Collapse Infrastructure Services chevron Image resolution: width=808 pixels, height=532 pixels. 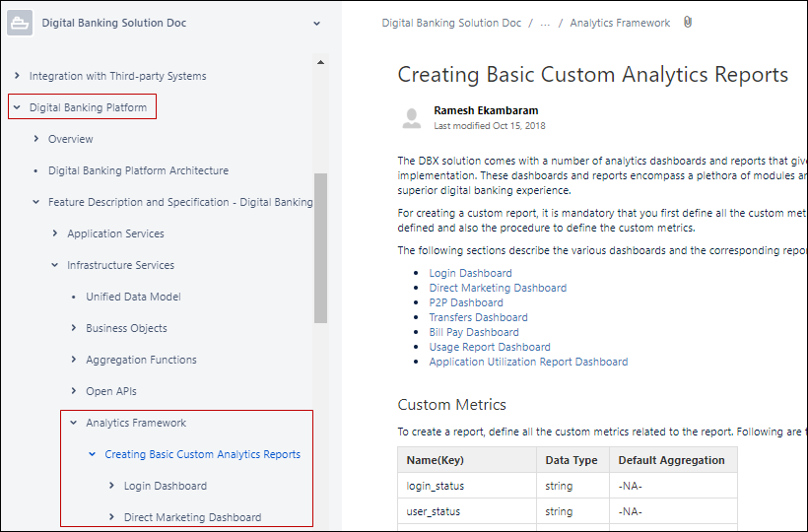55,265
